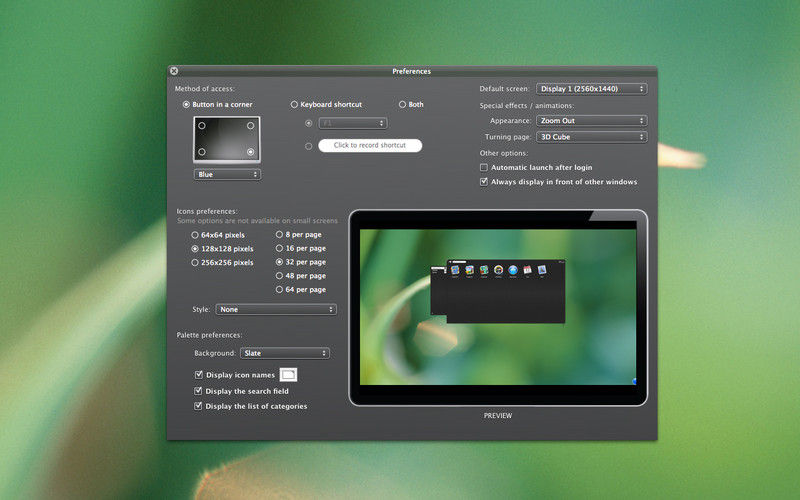Close the Preferences window

(x=174, y=71)
